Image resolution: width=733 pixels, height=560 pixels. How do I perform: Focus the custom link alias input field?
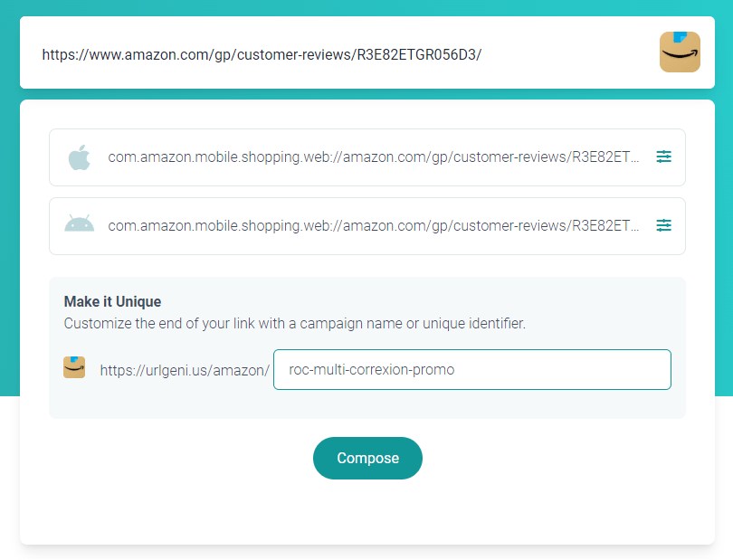472,369
